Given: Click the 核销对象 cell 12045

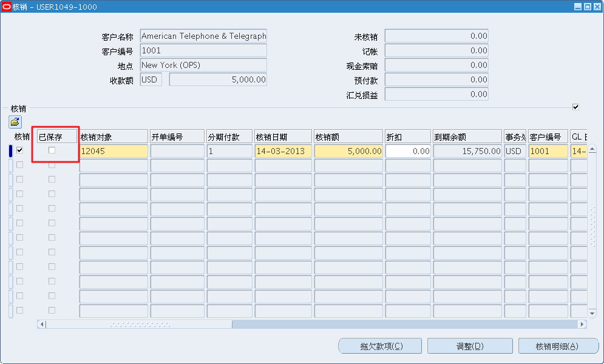Looking at the screenshot, I should coord(114,151).
